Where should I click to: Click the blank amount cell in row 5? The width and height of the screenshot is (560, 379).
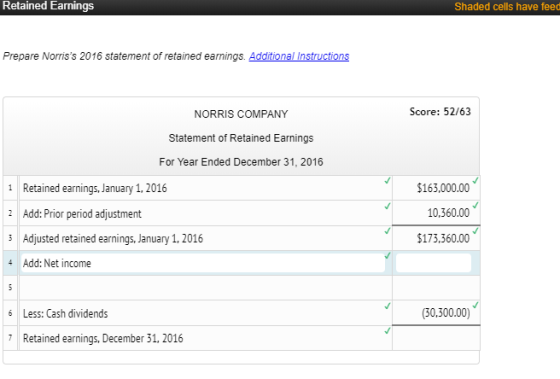(436, 288)
